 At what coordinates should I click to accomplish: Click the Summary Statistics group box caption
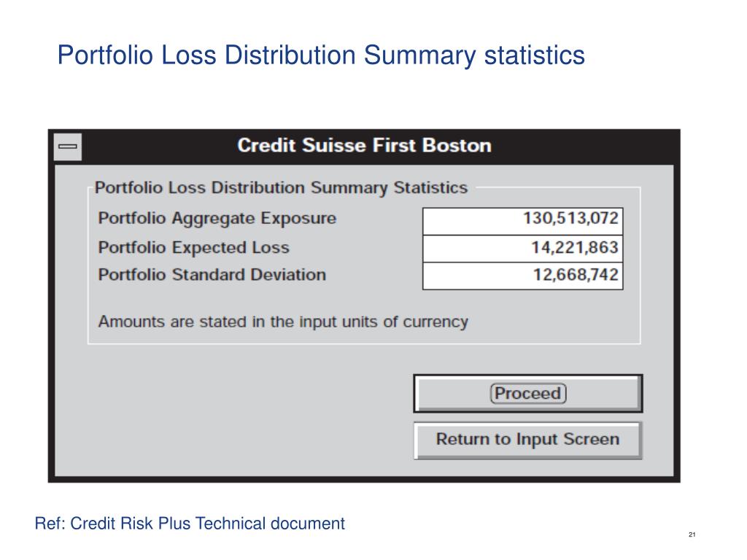(x=281, y=187)
